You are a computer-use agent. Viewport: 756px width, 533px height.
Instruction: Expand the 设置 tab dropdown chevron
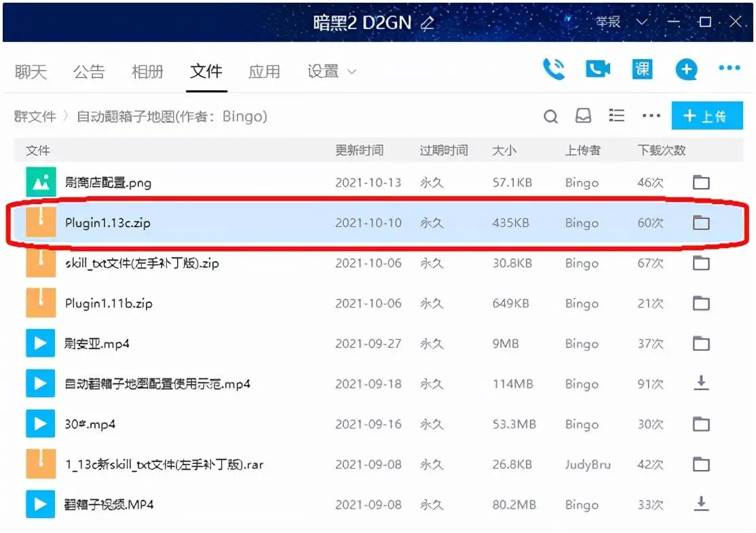tap(353, 72)
